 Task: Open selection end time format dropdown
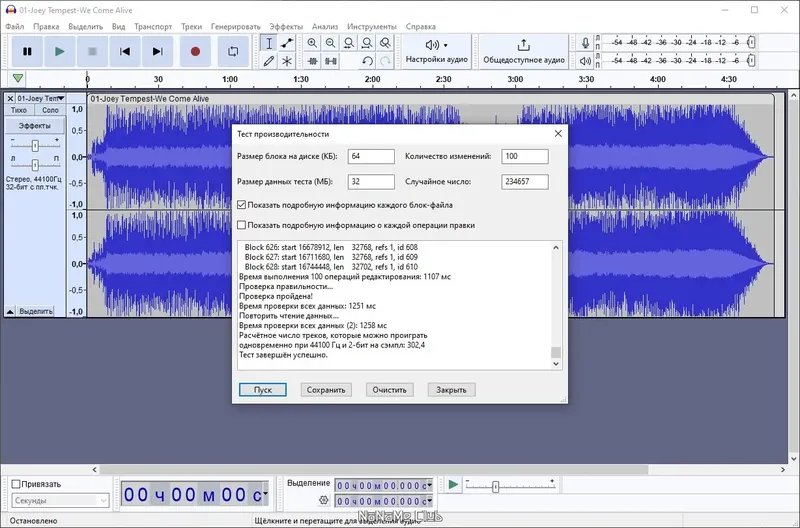430,501
